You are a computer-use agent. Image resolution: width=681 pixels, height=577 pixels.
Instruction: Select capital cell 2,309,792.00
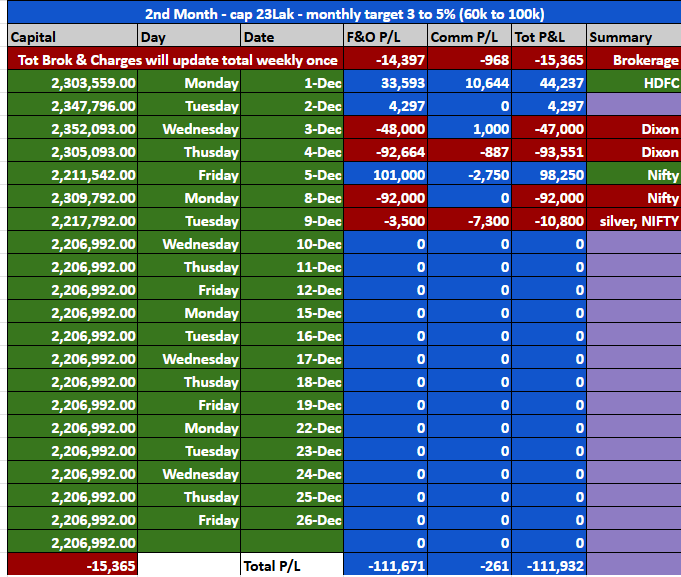click(72, 198)
